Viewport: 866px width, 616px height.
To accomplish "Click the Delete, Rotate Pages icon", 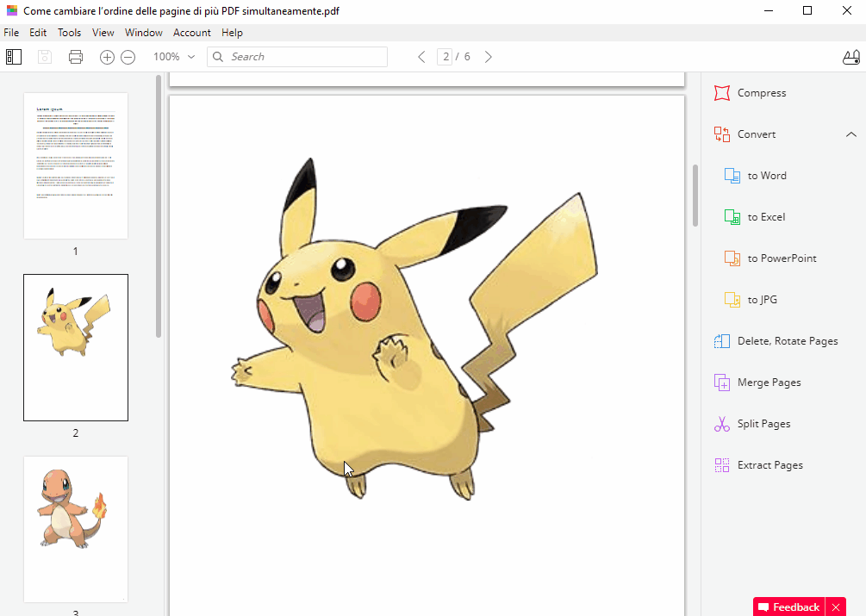I will [722, 341].
